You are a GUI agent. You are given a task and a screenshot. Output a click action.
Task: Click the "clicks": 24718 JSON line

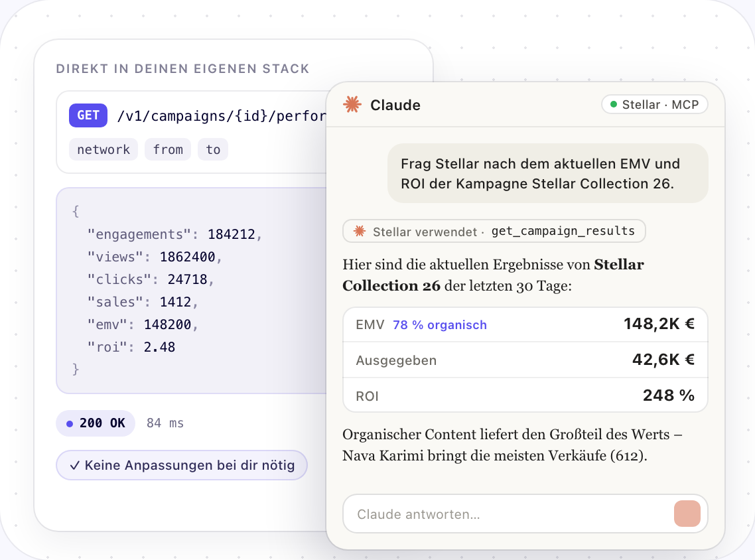(150, 280)
